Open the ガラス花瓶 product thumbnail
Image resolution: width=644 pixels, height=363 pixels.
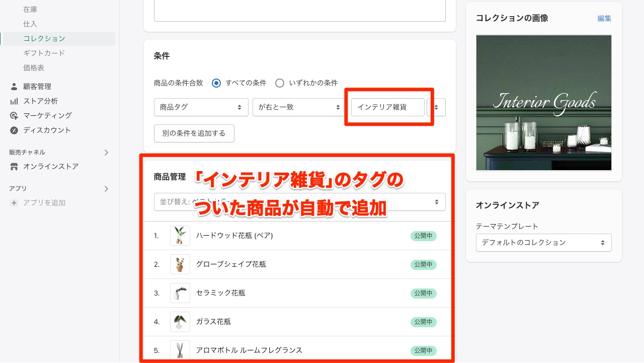tap(180, 322)
